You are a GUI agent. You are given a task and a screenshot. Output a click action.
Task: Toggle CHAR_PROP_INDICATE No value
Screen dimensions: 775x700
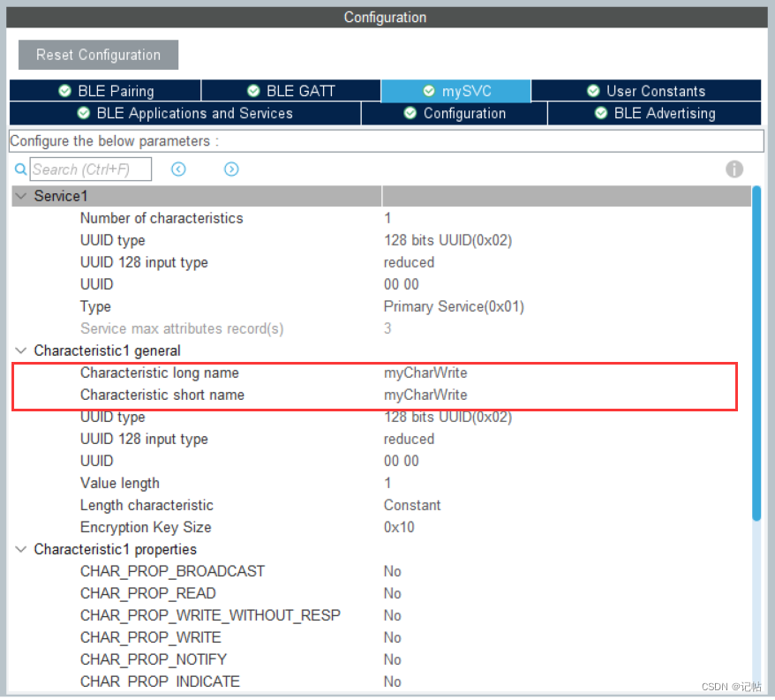393,682
